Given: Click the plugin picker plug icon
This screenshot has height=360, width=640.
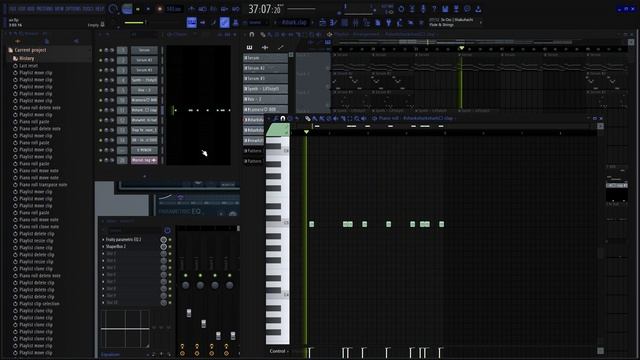Looking at the screenshot, I should pyautogui.click(x=389, y=22).
